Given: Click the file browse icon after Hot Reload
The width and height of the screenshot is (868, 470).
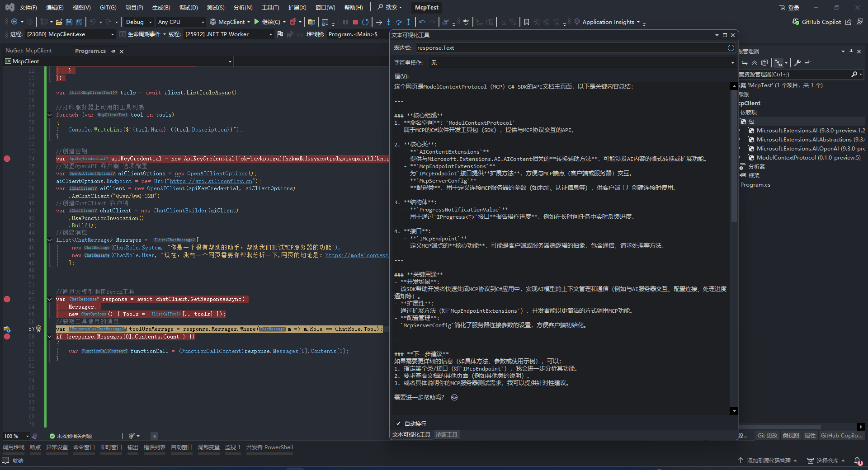Looking at the screenshot, I should [x=311, y=22].
